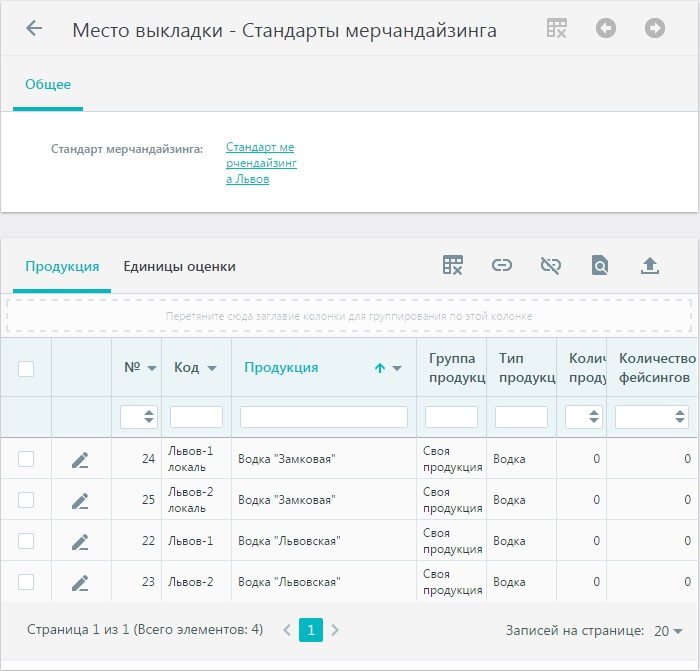700x671 pixels.
Task: Click the unlink broken chain icon
Action: [551, 265]
